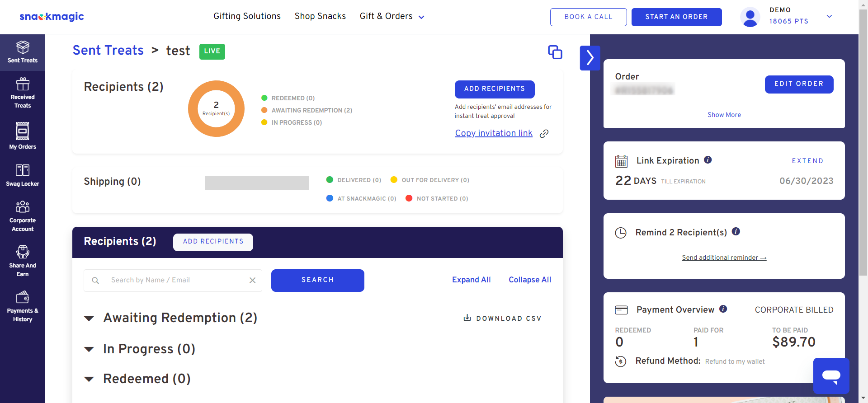Open Sent Treats in sidebar
The width and height of the screenshot is (868, 403).
pyautogui.click(x=23, y=52)
